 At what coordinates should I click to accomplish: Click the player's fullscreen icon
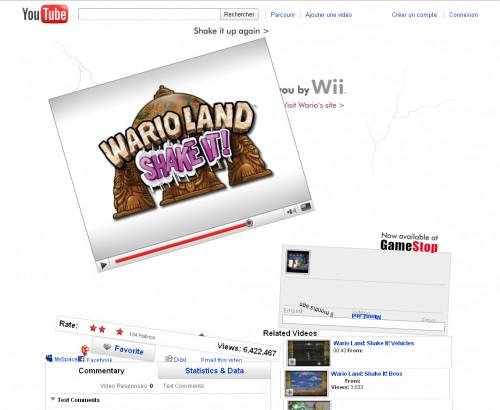pyautogui.click(x=306, y=207)
